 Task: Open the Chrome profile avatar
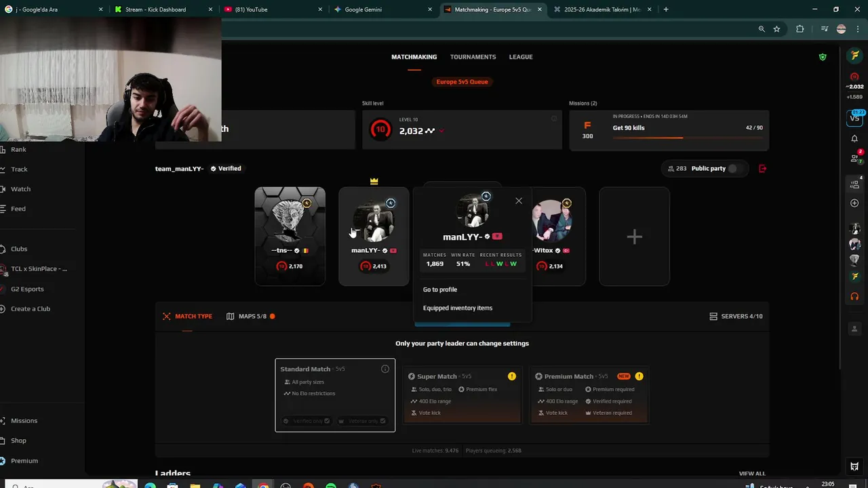842,29
